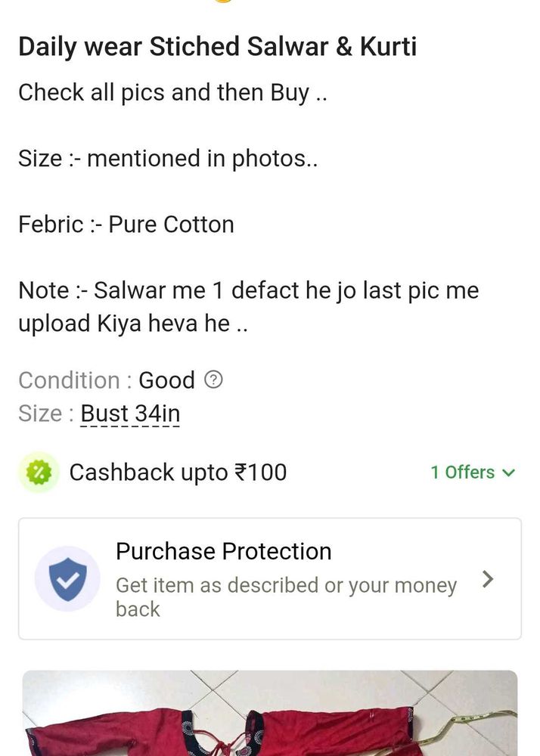This screenshot has height=756, width=540.
Task: Select the "Purchase Protection" heading
Action: (x=223, y=551)
